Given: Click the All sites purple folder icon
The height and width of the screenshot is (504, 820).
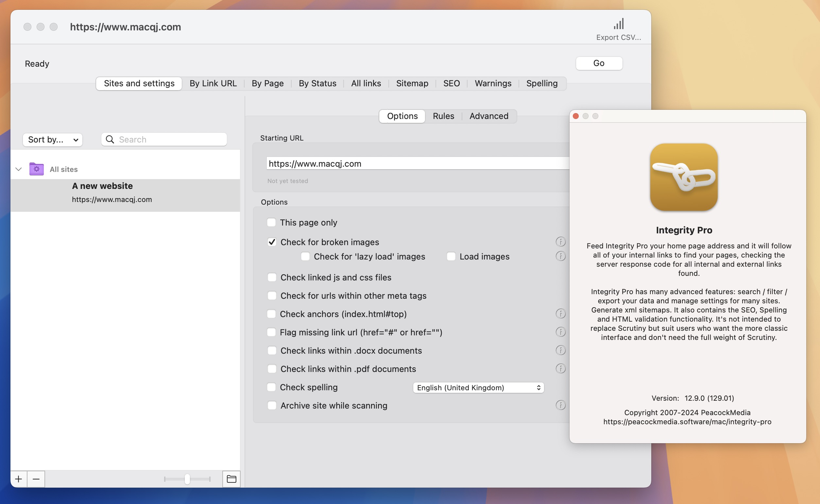Looking at the screenshot, I should point(37,169).
